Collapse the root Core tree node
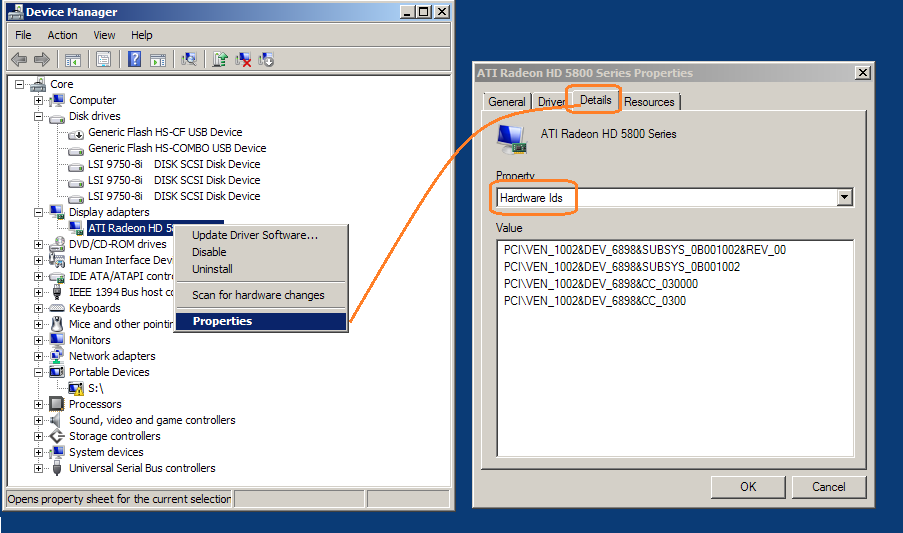The width and height of the screenshot is (903, 533). [x=20, y=85]
